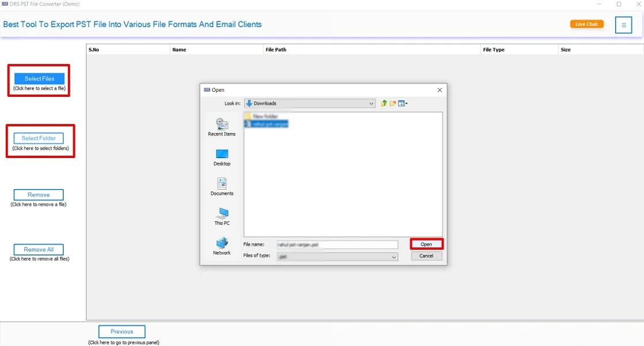Open the Live Chat support
Screen dimensions: 644x346
pos(586,24)
